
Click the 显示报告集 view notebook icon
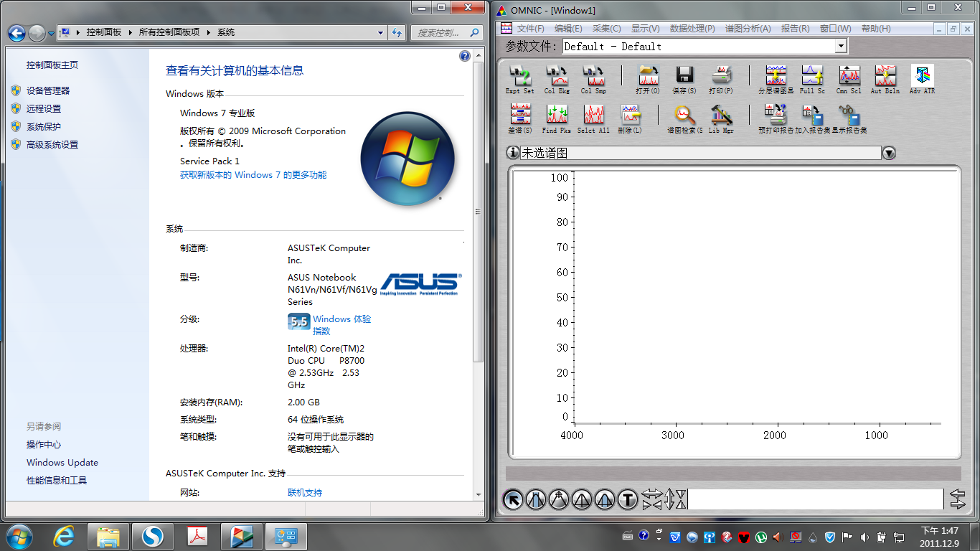(x=849, y=118)
